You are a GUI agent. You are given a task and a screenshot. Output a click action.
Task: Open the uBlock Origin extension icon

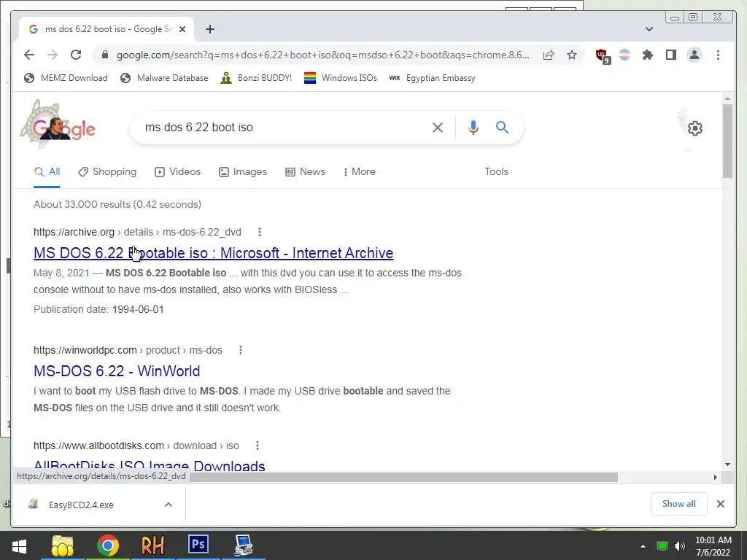pos(603,55)
